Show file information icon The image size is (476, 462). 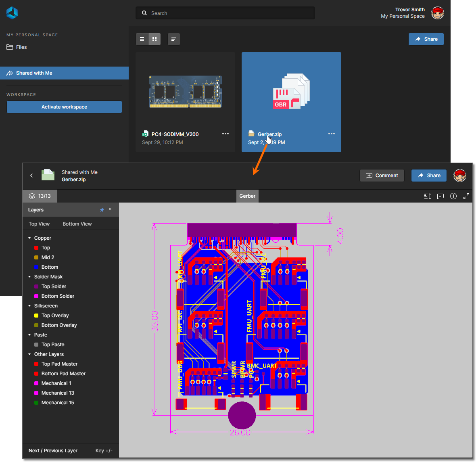pos(453,196)
